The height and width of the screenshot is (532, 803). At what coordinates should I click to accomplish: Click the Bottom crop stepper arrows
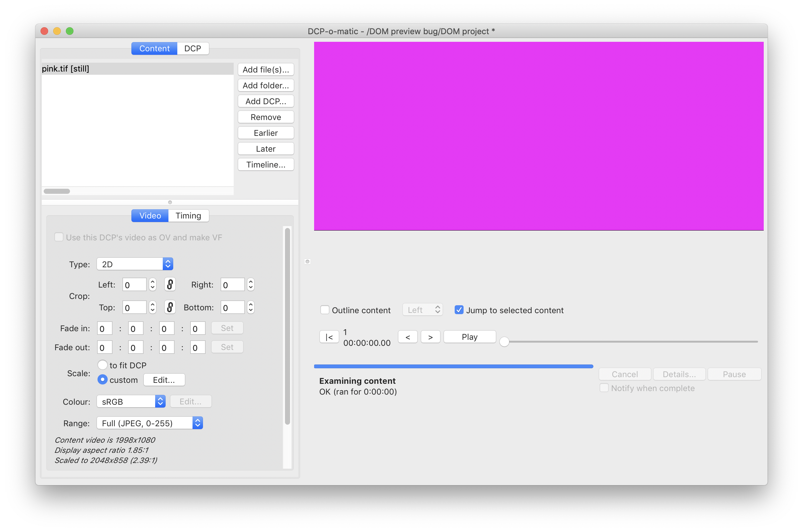click(251, 307)
